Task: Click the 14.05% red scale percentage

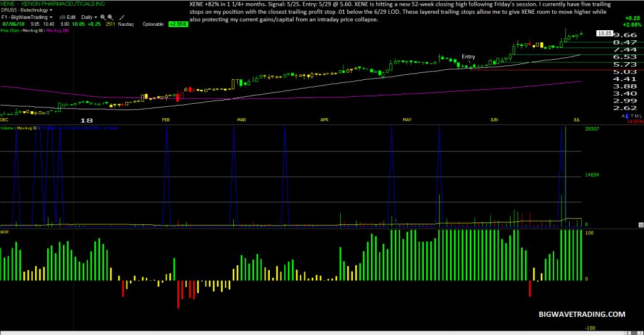Action: [x=635, y=121]
